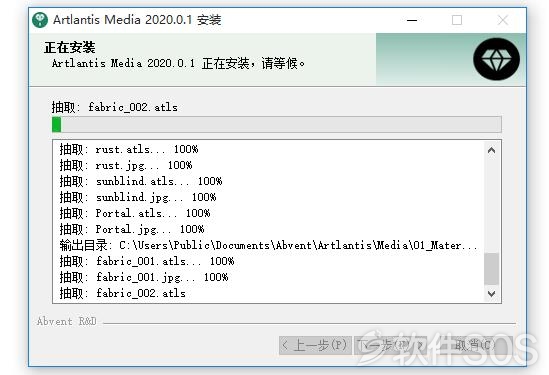Select the rust.atls... 100% log line
This screenshot has width=549, height=375.
[129, 150]
